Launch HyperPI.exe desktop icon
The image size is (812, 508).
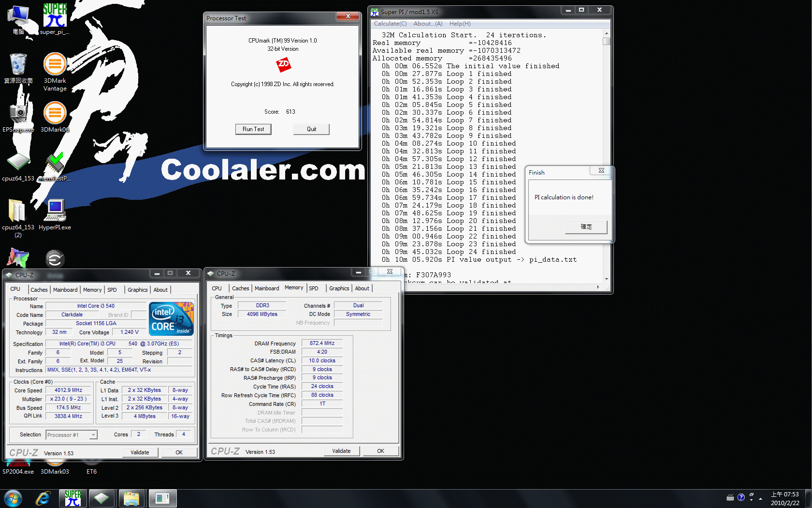point(55,215)
